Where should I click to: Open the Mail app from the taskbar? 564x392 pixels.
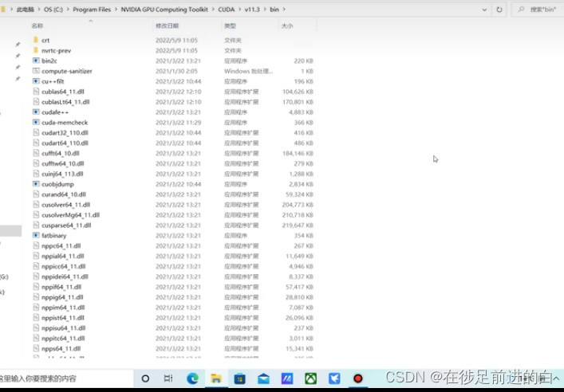click(x=263, y=378)
